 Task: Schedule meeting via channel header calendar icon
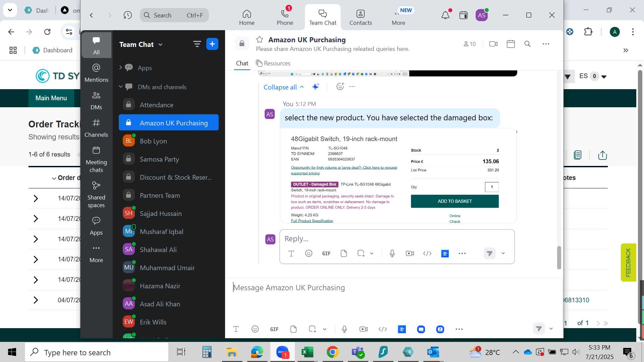tap(511, 44)
